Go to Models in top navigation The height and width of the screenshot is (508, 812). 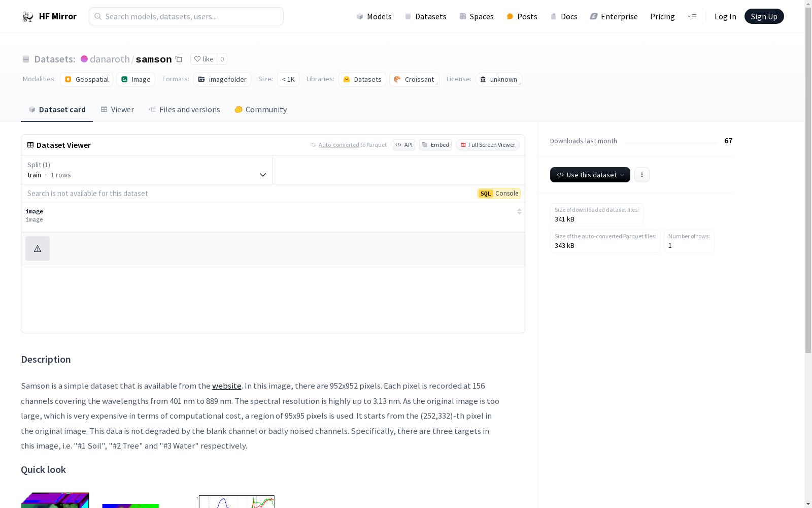(374, 16)
